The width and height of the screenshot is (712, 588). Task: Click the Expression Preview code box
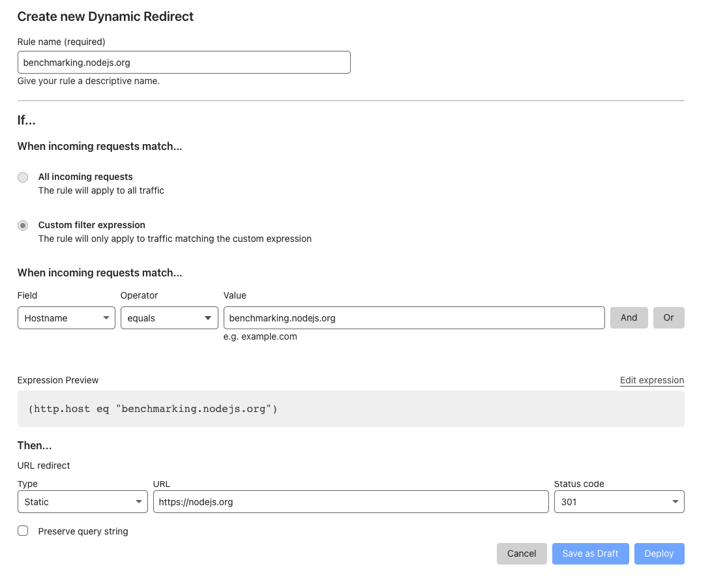coord(351,409)
